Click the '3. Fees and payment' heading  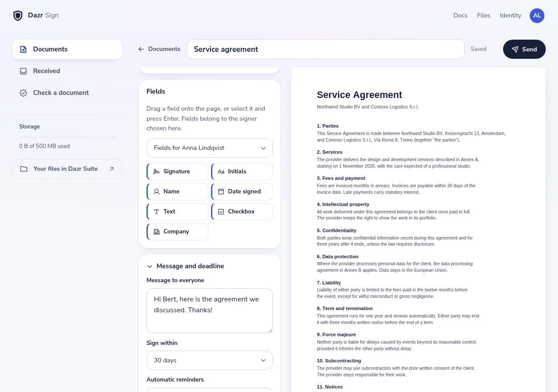[341, 178]
